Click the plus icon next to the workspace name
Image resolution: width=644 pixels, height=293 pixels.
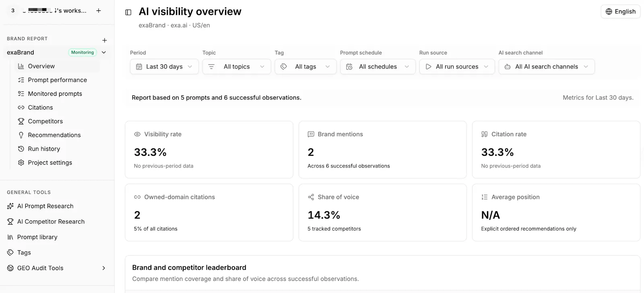[x=99, y=11]
